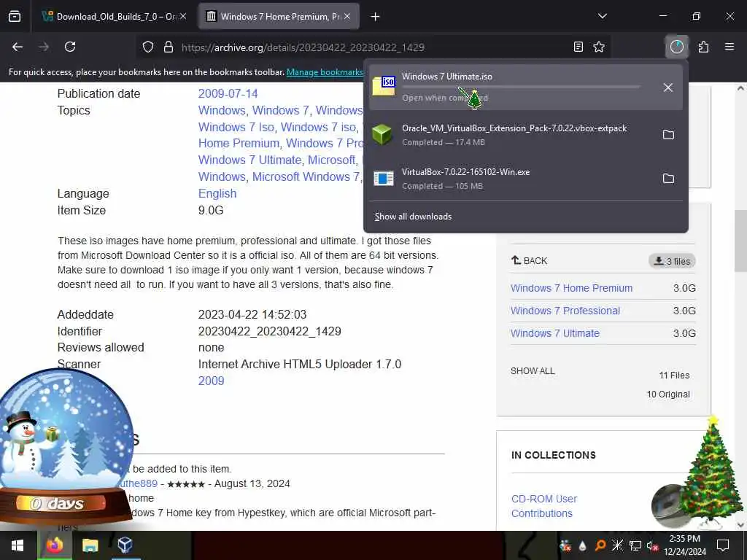747x560 pixels.
Task: Open the Firefox hamburger application menu
Action: [729, 47]
